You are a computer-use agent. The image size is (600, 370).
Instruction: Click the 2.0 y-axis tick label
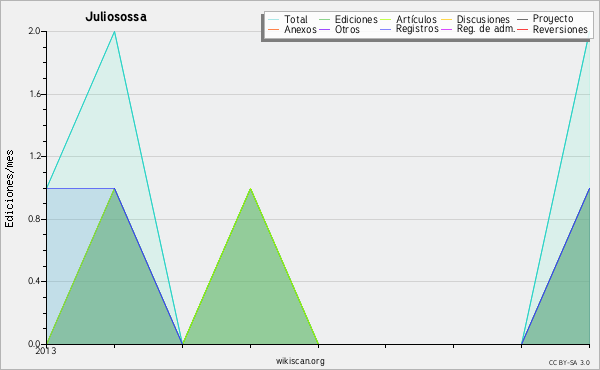pos(34,31)
